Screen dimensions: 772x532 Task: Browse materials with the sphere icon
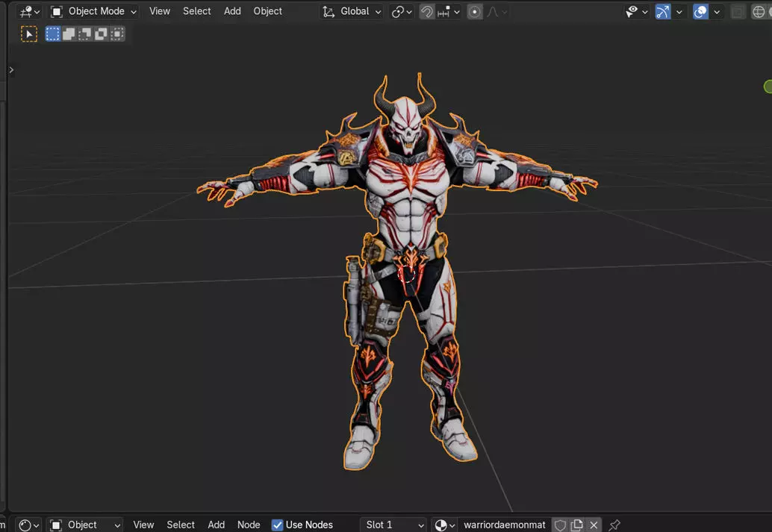click(444, 525)
